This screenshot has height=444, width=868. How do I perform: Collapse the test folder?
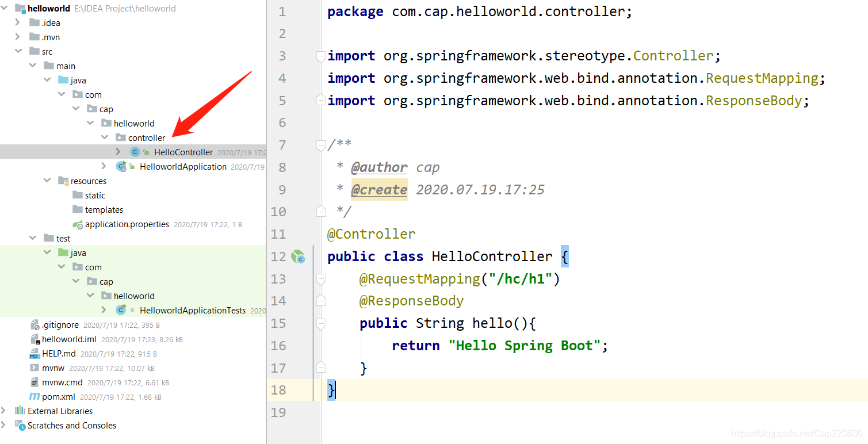(x=32, y=239)
